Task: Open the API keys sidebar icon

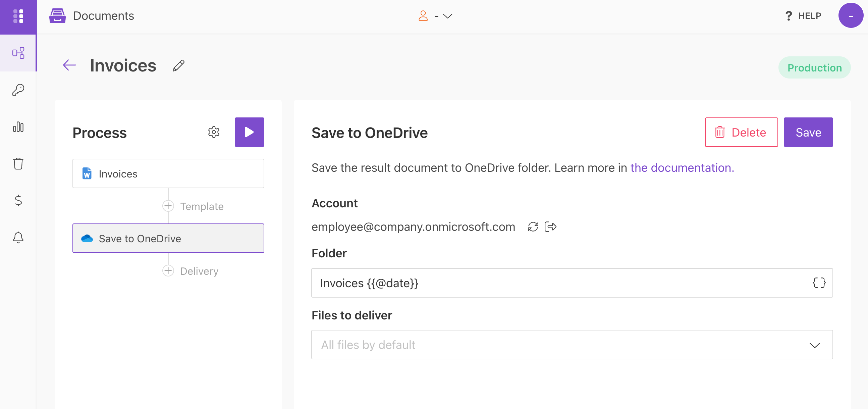Action: tap(18, 90)
